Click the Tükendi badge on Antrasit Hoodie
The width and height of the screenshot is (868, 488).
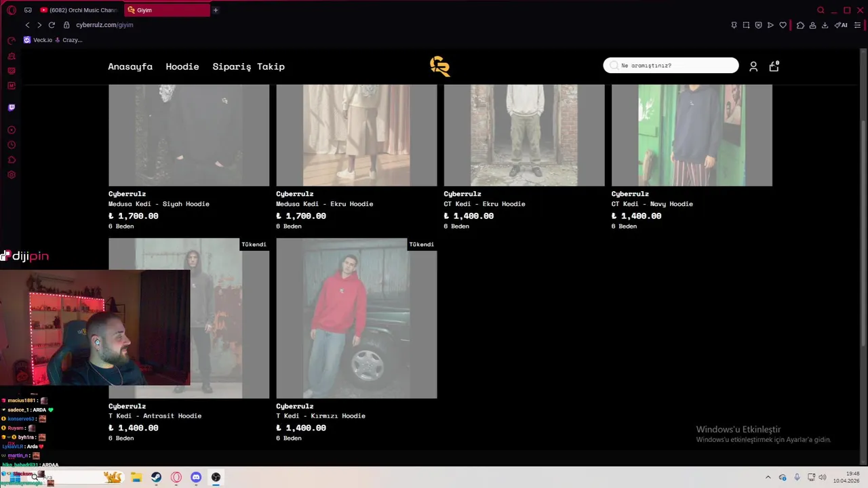tap(254, 244)
